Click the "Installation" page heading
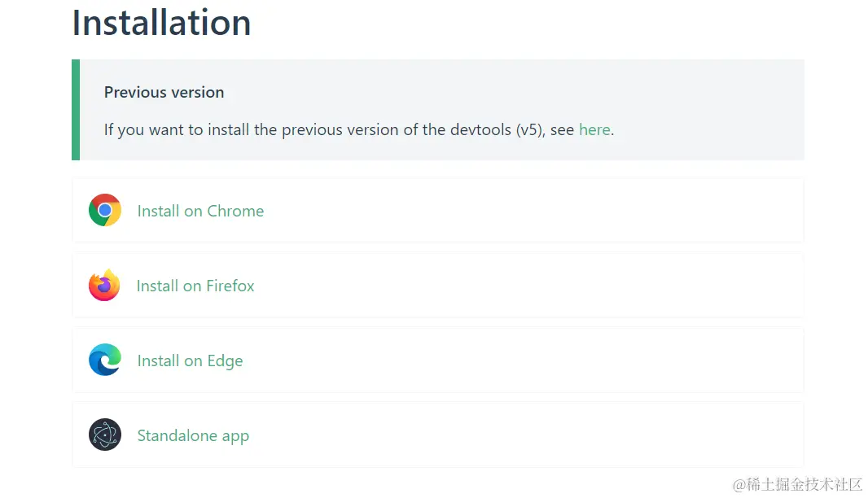Screen dimensions: 868x498 pyautogui.click(x=161, y=22)
